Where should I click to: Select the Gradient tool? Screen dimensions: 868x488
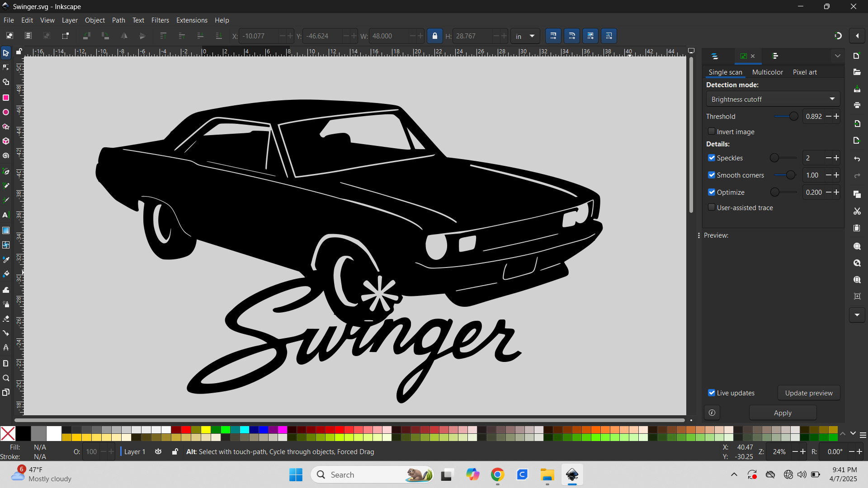(x=6, y=230)
